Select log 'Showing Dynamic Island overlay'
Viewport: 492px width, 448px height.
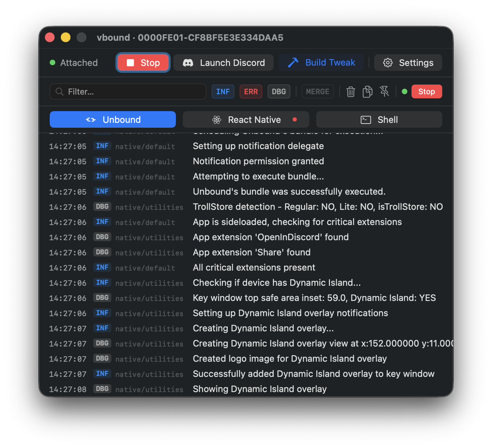(x=246, y=389)
